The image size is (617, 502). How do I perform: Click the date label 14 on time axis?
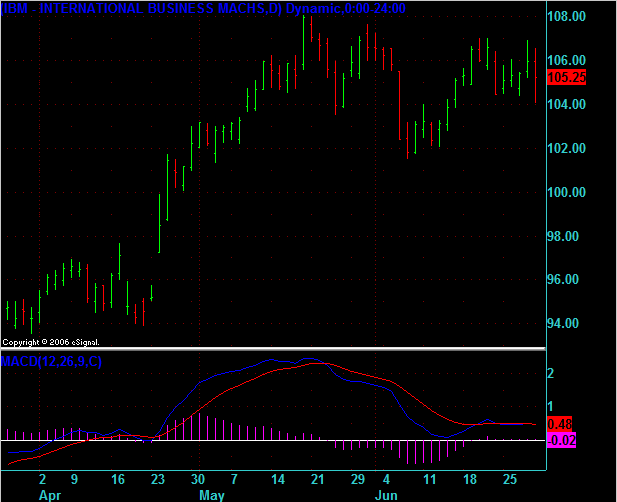[x=278, y=479]
